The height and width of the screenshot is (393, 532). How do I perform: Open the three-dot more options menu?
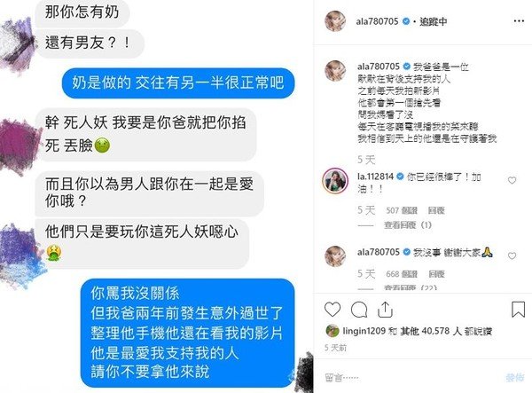tap(519, 21)
